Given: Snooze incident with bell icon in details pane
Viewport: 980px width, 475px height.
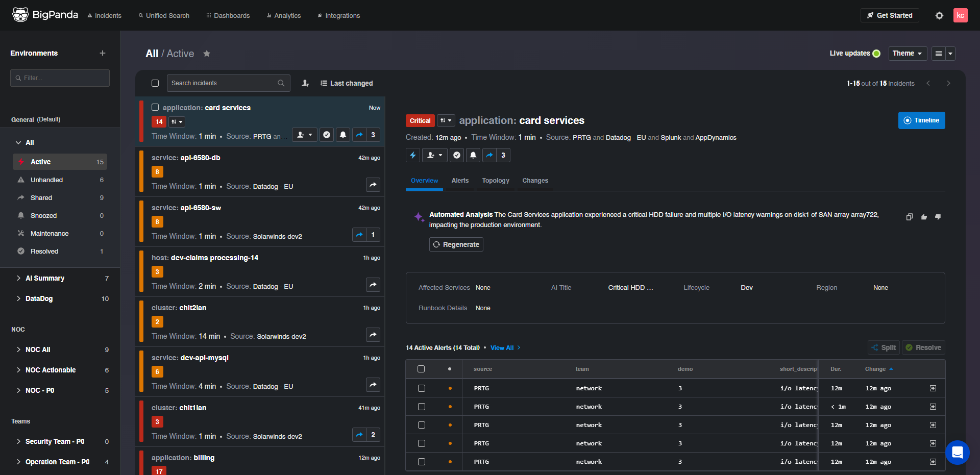Looking at the screenshot, I should click(473, 155).
